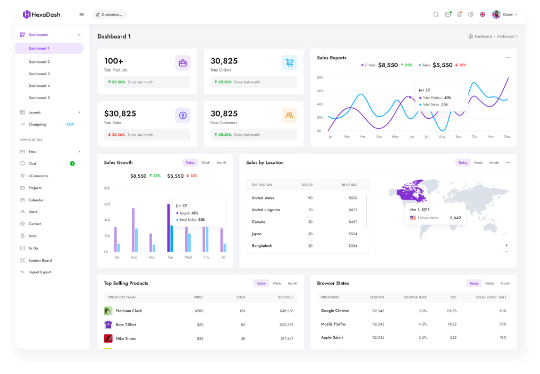Open Chat in the sidebar
Image resolution: width=540 pixels, height=374 pixels.
(x=32, y=164)
